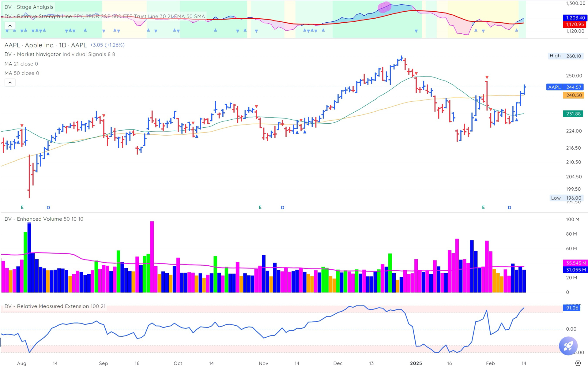Screen dimensions: 588x367
Task: Select DV - Relative Measured Extension label
Action: (x=47, y=306)
